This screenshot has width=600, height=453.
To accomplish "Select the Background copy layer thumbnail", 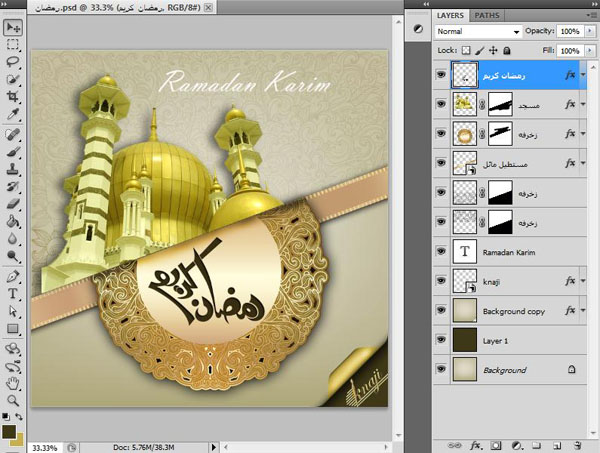I will coord(466,311).
